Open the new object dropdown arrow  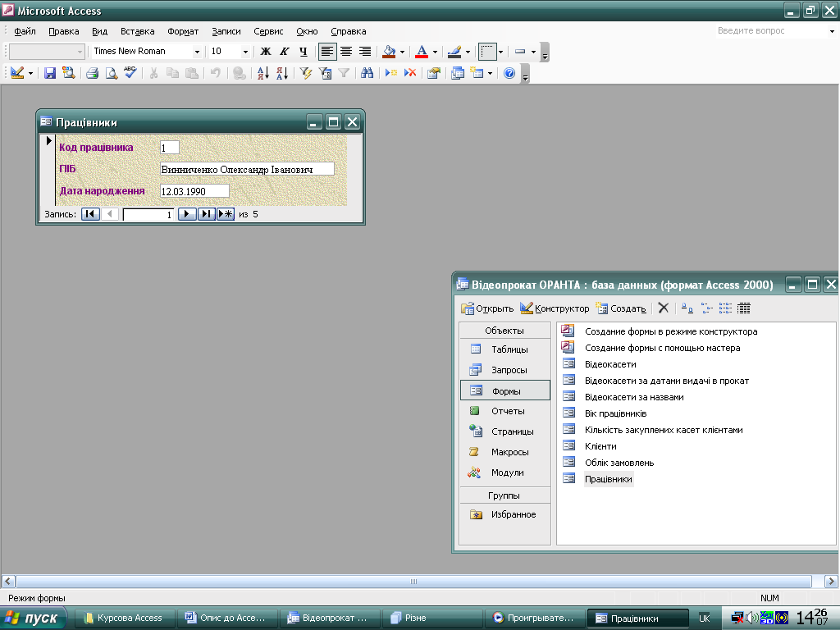pyautogui.click(x=490, y=73)
